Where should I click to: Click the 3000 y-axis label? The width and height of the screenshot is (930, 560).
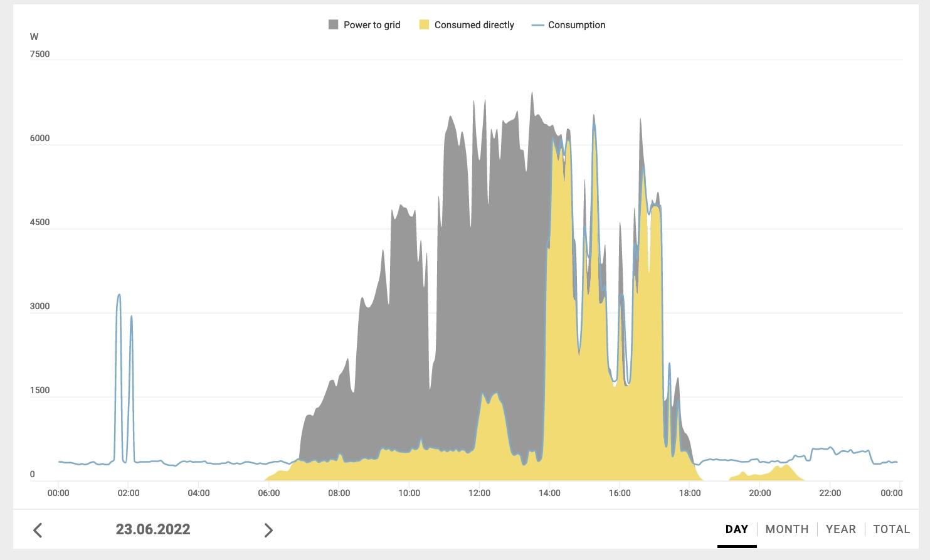[x=40, y=307]
